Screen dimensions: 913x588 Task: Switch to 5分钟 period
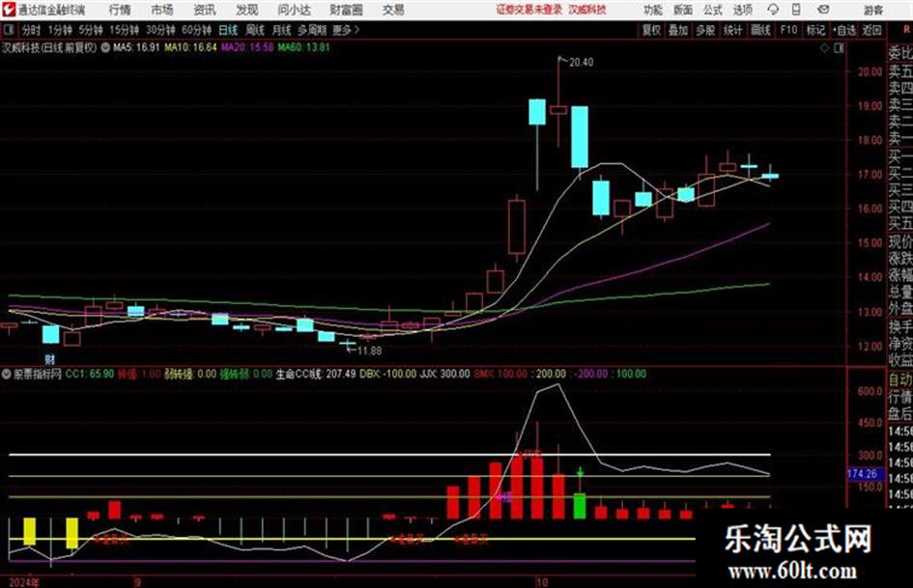[x=90, y=30]
